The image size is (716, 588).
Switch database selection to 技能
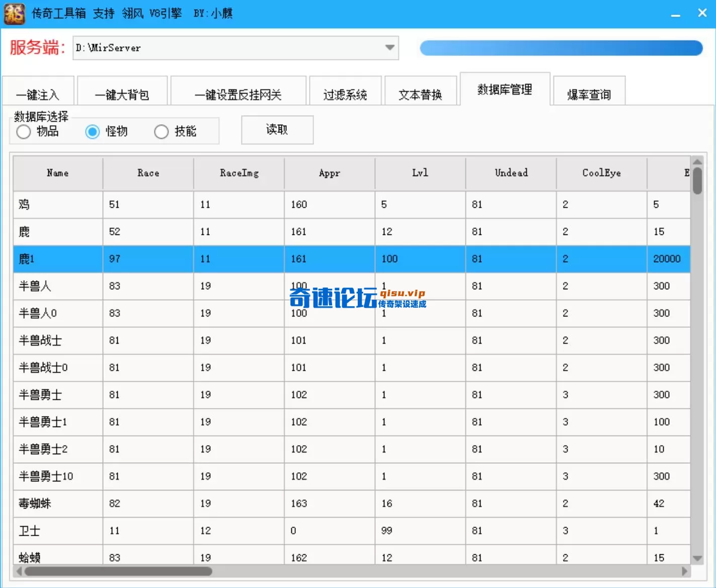[161, 131]
